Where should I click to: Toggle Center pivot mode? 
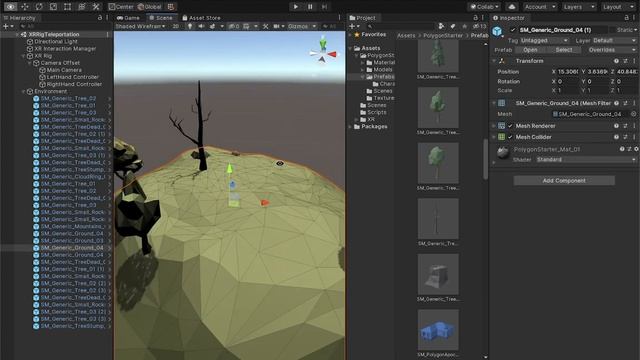[x=121, y=7]
